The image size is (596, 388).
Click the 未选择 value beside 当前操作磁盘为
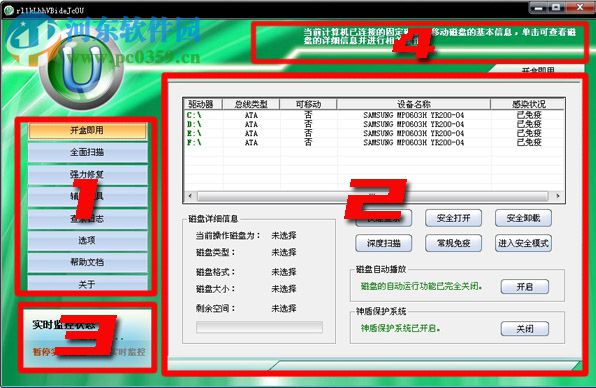click(284, 236)
